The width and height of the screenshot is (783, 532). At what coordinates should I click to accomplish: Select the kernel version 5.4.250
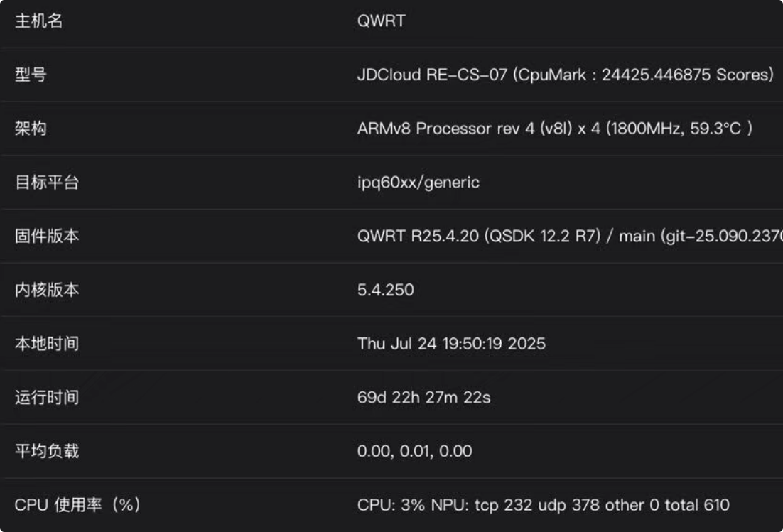385,290
